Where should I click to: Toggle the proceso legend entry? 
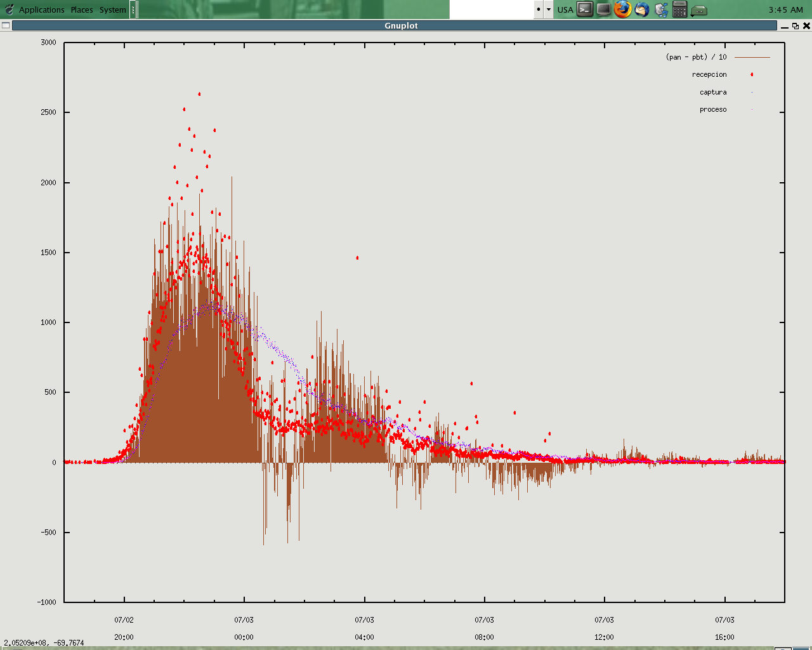(713, 110)
